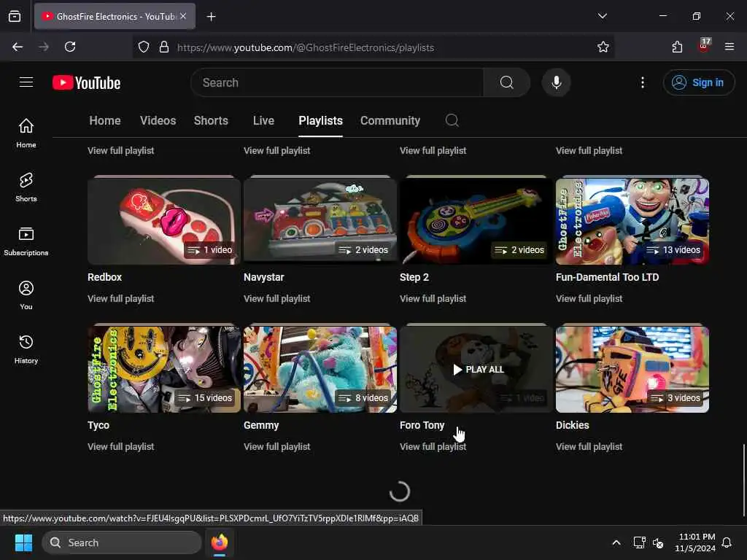Go forward with the browser forward arrow
The image size is (747, 560).
click(44, 47)
